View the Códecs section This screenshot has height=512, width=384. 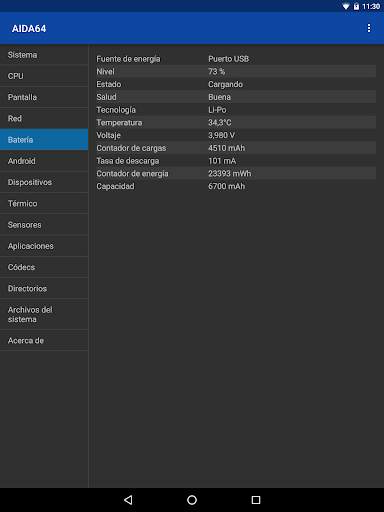click(44, 267)
